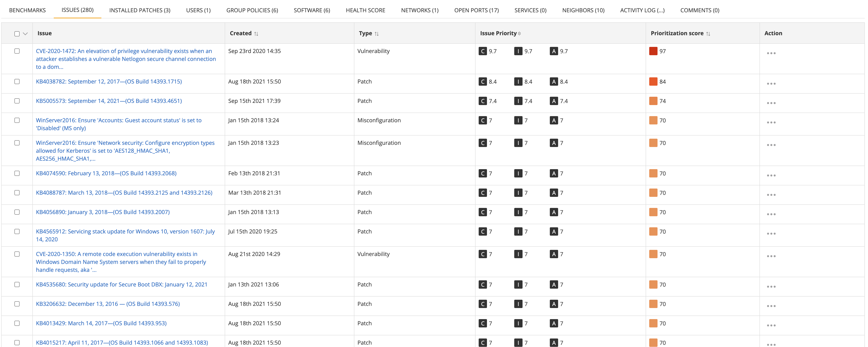Click the red score-97 color swatch
This screenshot has height=347, width=868.
click(653, 51)
